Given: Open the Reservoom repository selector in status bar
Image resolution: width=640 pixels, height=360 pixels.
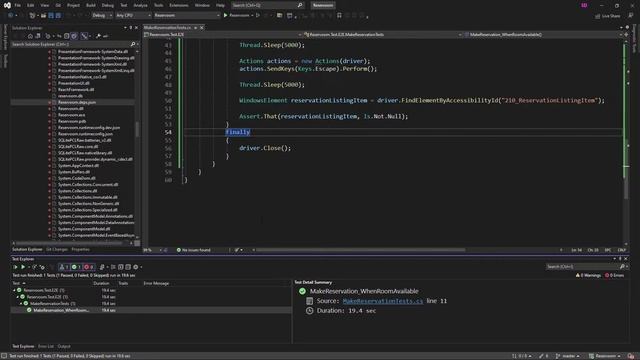Looking at the screenshot, I should pos(605,356).
